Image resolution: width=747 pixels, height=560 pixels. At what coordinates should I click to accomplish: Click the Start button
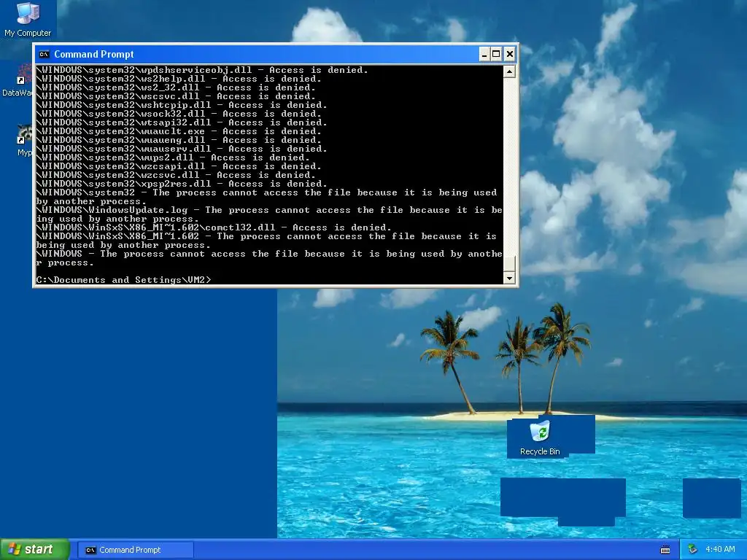point(34,550)
